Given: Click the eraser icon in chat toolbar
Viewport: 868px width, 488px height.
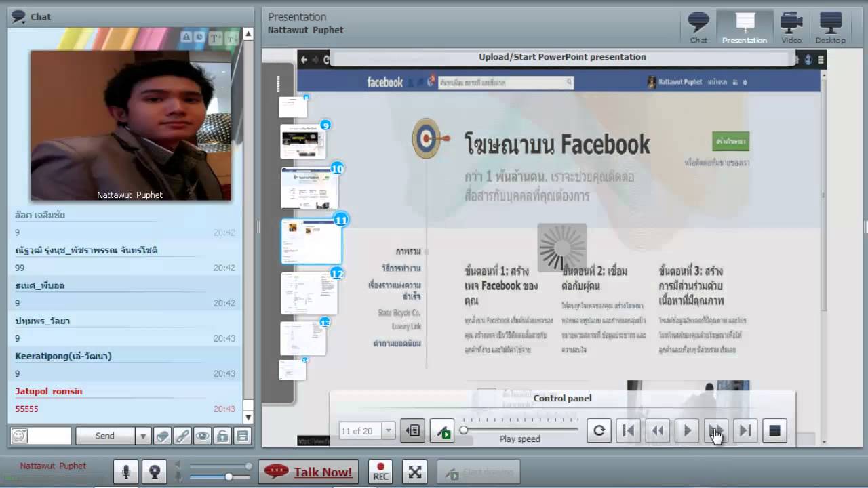Looking at the screenshot, I should point(162,436).
